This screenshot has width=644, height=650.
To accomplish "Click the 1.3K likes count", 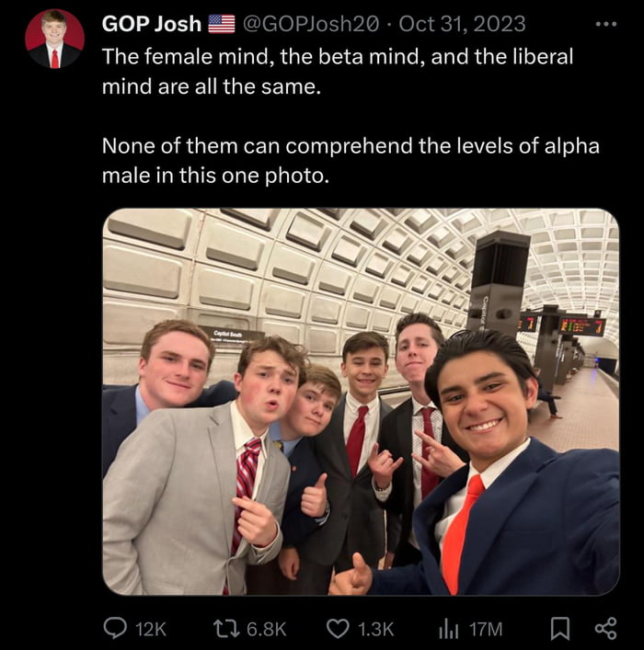I will (x=374, y=629).
